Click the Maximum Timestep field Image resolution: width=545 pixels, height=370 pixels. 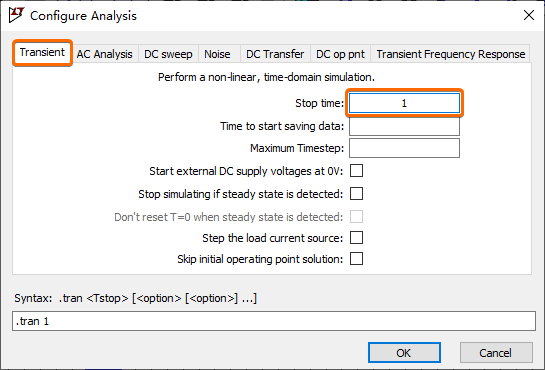click(404, 148)
